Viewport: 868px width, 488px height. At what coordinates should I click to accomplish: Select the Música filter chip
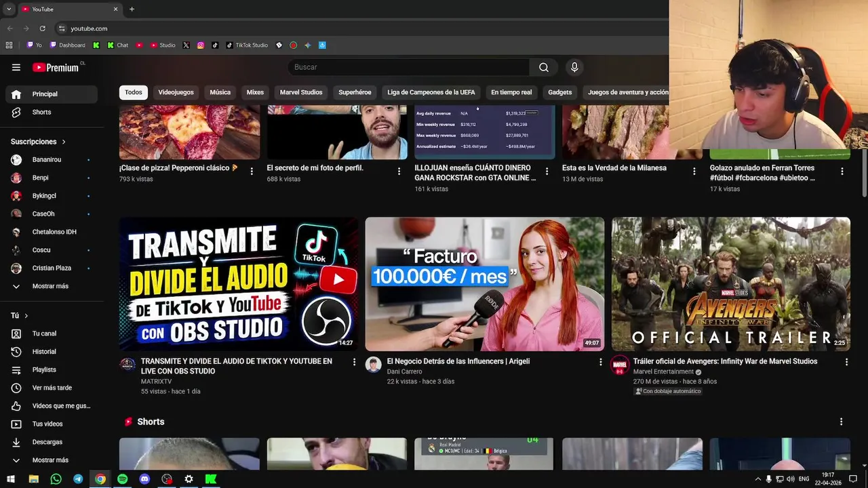(x=220, y=92)
